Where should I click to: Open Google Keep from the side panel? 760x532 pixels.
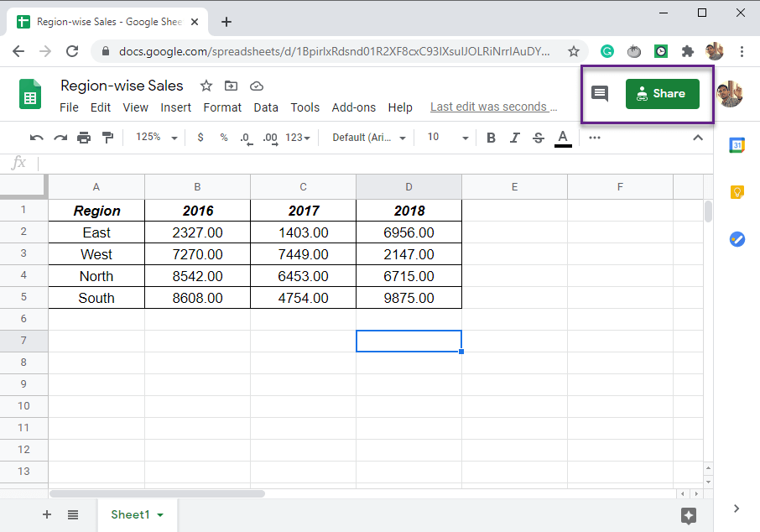click(x=737, y=191)
